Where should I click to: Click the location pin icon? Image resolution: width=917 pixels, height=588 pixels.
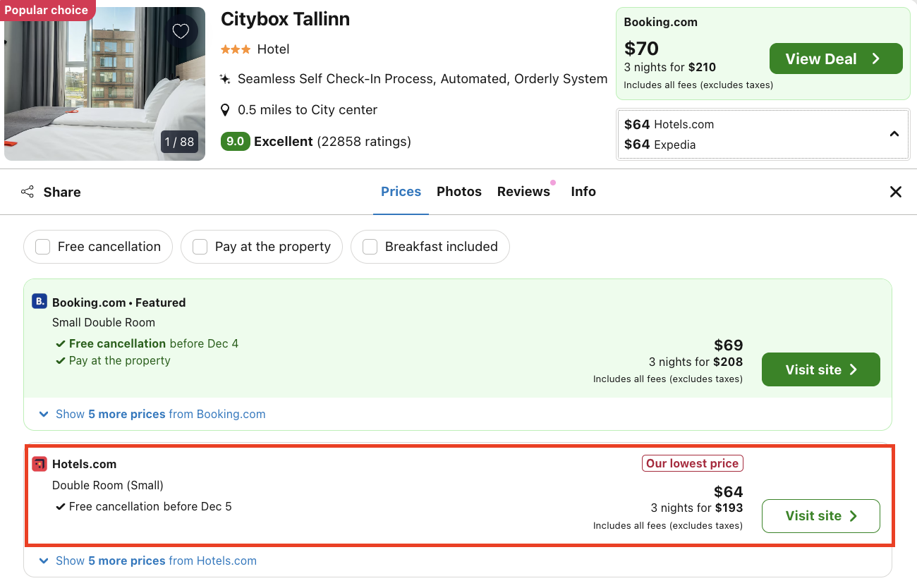225,110
